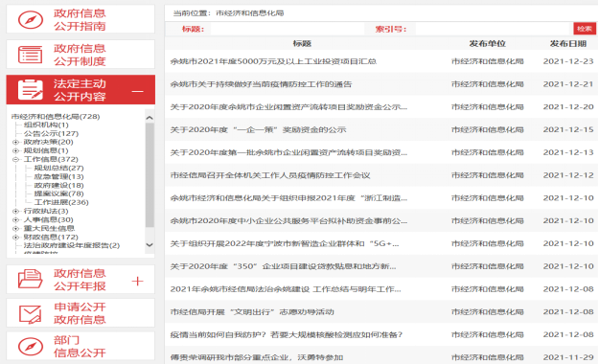Screen dimensions: 599x364
Task: Select 提案议案(78) under 工作信息
Action: (x=58, y=193)
